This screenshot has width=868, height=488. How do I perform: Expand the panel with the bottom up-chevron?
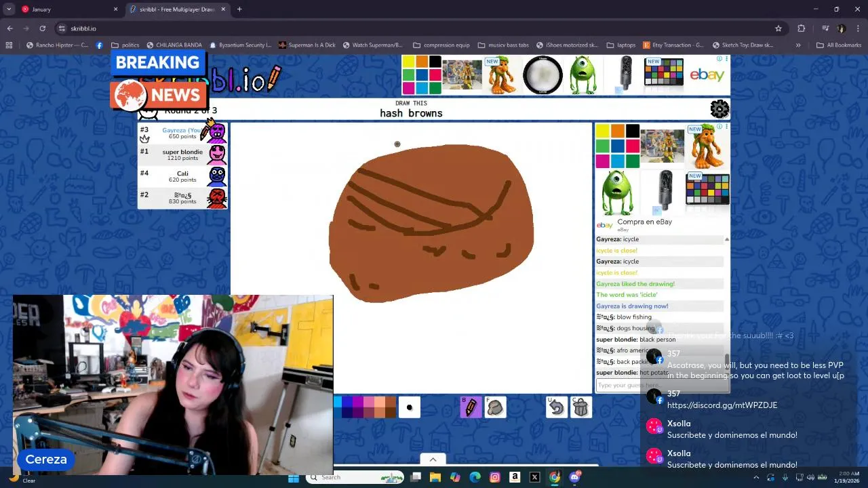coord(433,460)
